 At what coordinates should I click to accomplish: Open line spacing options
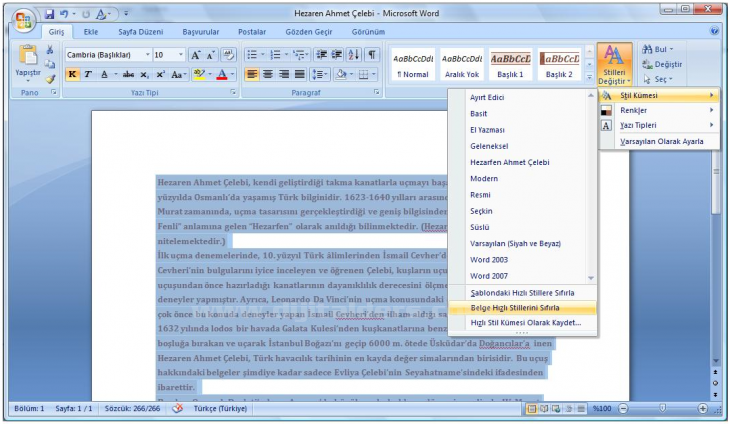coord(319,74)
